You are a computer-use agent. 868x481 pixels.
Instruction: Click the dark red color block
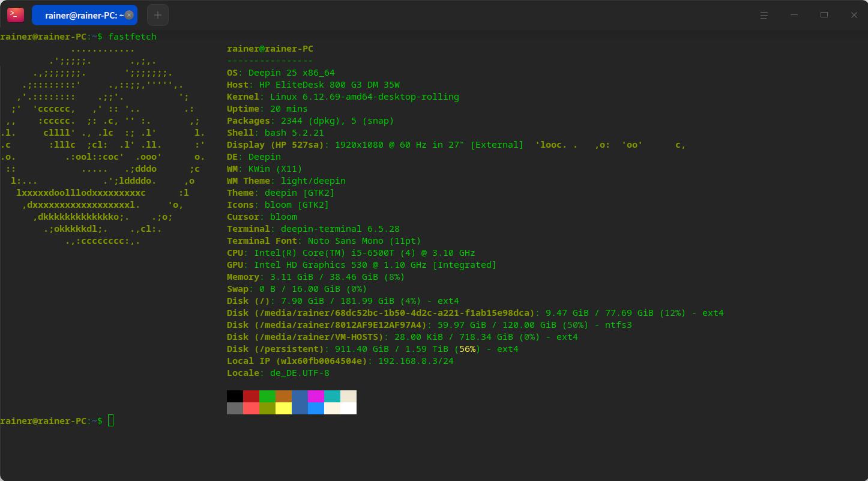tap(251, 396)
